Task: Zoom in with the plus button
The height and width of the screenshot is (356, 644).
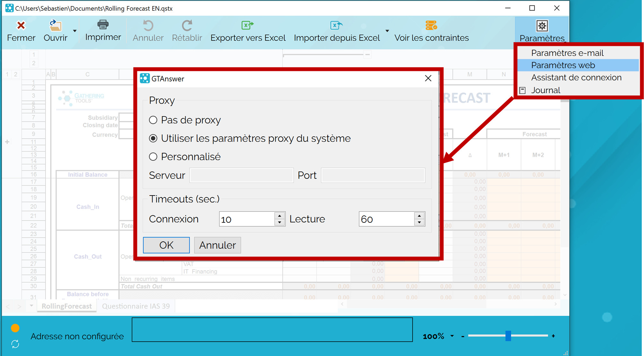Action: coord(553,336)
